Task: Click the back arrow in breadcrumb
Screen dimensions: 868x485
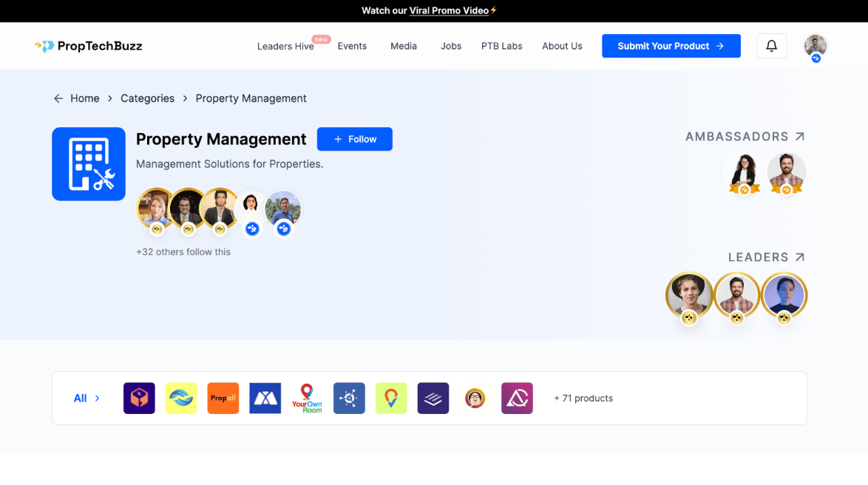Action: click(58, 98)
